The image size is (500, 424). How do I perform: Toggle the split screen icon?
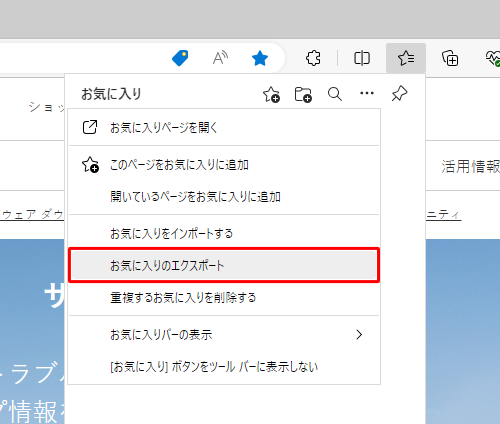pos(362,58)
